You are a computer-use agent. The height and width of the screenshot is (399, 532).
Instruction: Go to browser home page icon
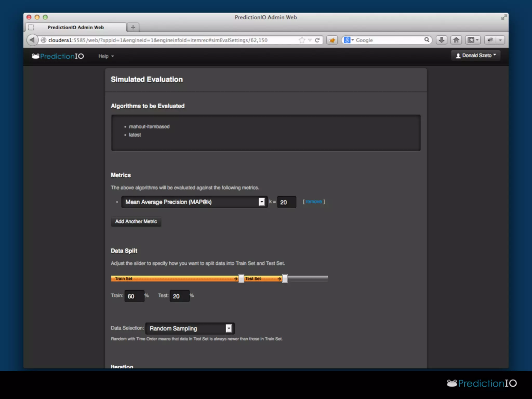456,40
